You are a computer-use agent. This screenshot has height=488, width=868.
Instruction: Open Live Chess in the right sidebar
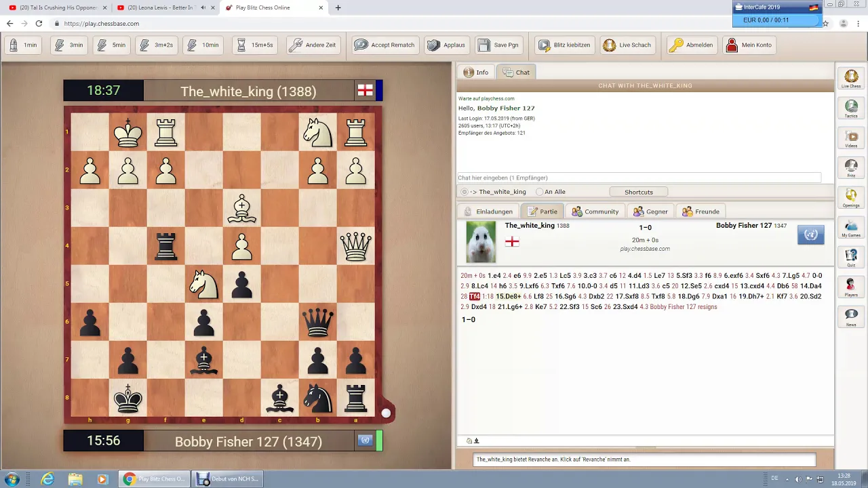[x=851, y=79]
